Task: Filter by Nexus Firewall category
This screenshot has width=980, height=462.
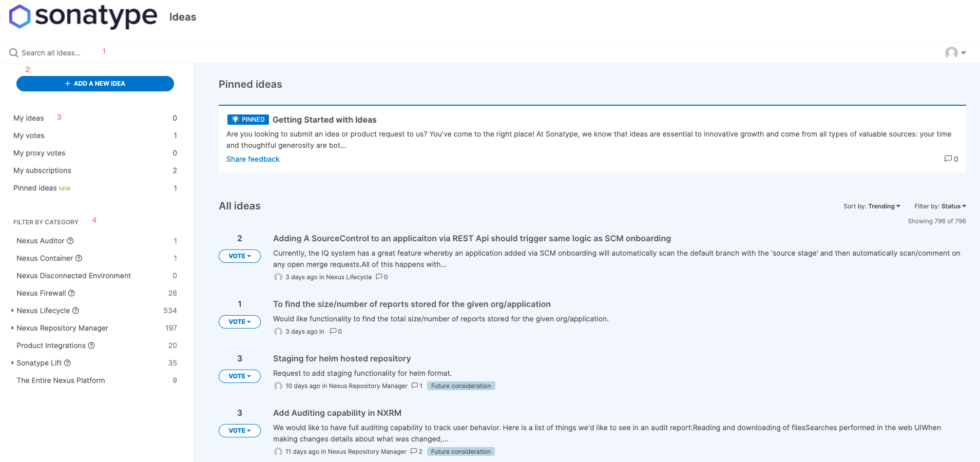Action: [41, 293]
